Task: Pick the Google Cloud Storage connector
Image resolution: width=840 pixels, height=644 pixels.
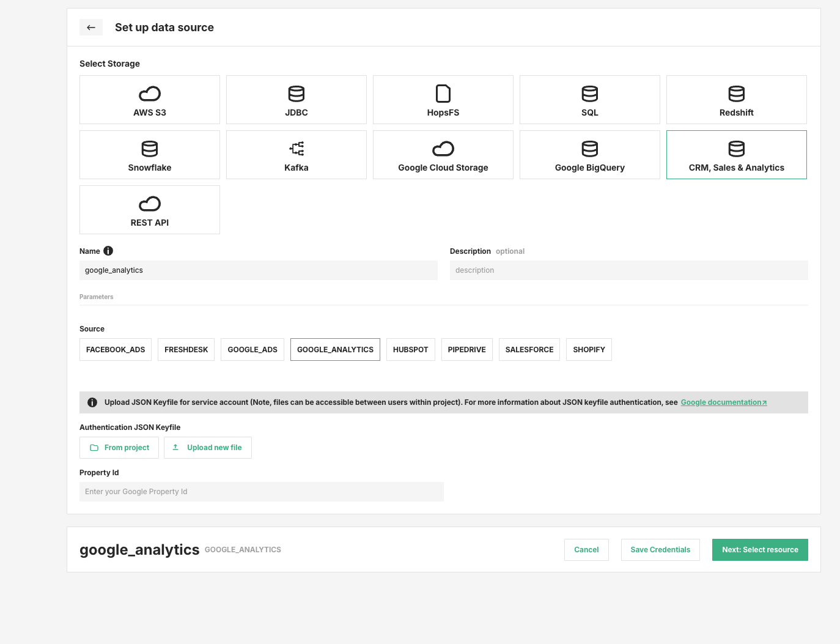Action: [443, 154]
